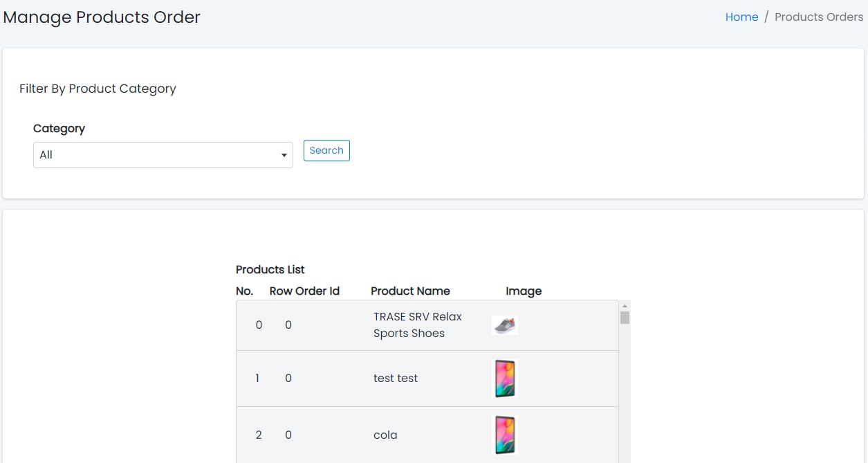Click row number 2 in product list

(x=259, y=435)
